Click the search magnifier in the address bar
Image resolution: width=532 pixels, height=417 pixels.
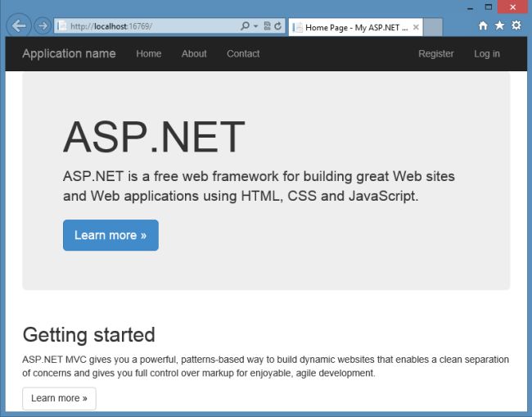[245, 26]
